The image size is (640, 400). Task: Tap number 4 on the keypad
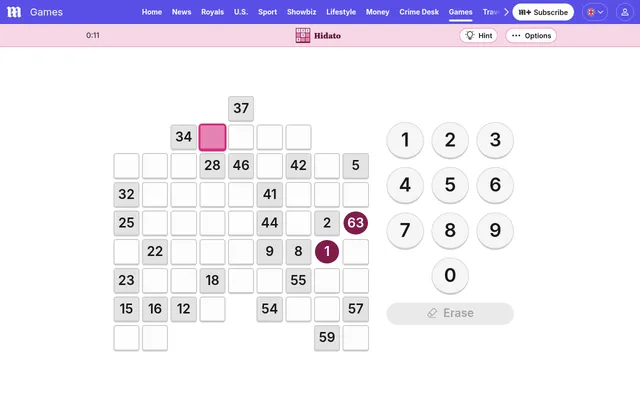tap(405, 185)
